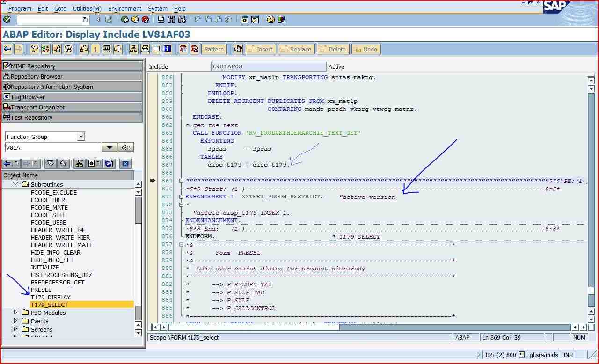Screen dimensions: 599x364
Task: Open the System menu
Action: (157, 8)
